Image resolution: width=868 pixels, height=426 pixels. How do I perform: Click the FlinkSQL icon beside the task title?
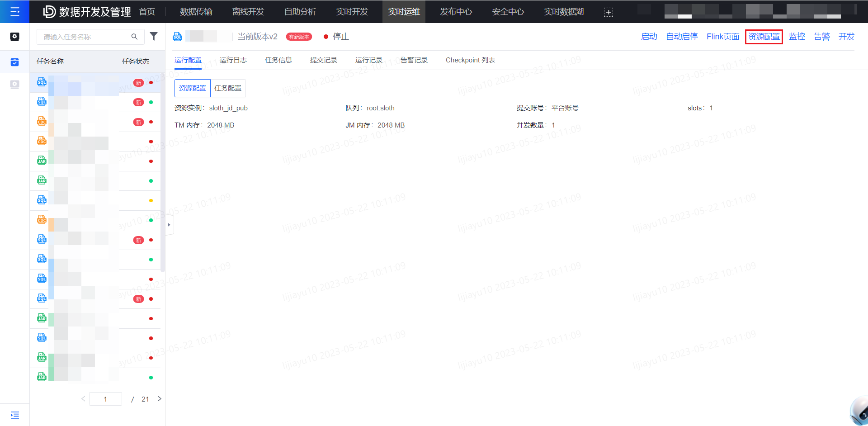pyautogui.click(x=177, y=36)
